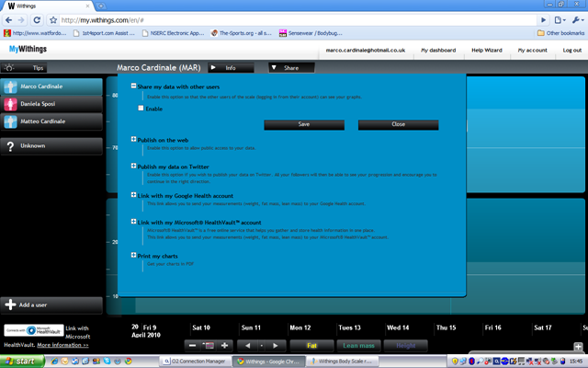Viewport: 588px width, 368px height.
Task: Select Matteo Cardinale in the user list
Action: coord(51,121)
